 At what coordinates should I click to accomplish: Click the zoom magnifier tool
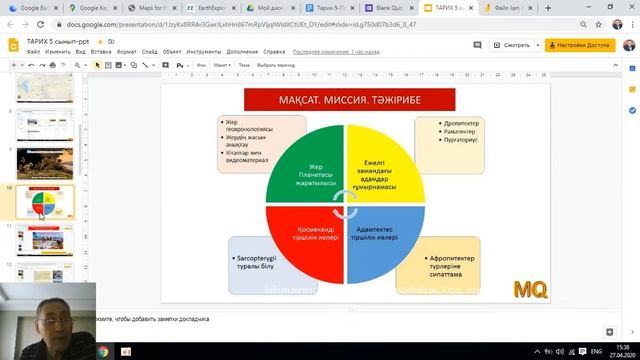(78, 65)
